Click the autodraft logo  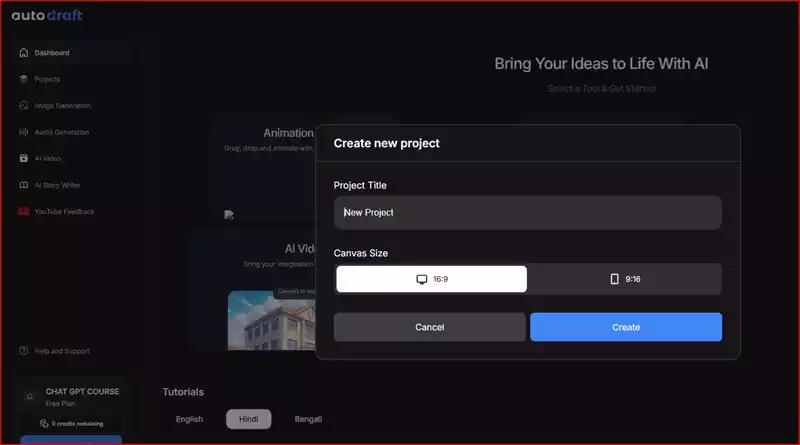[47, 15]
